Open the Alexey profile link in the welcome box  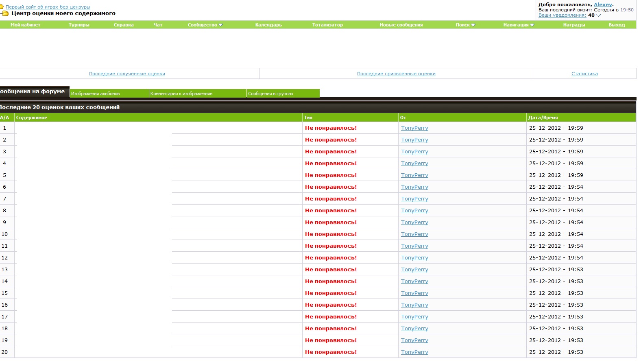coord(602,4)
